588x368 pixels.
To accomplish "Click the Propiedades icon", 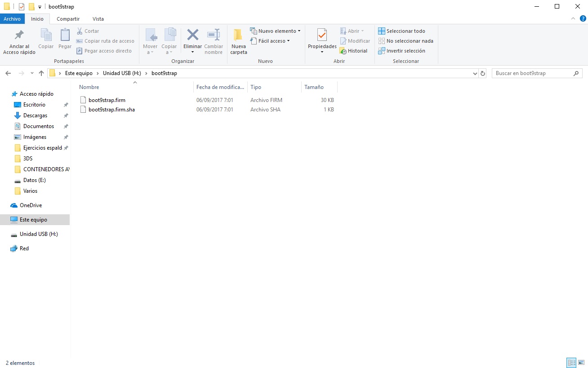I will [322, 35].
